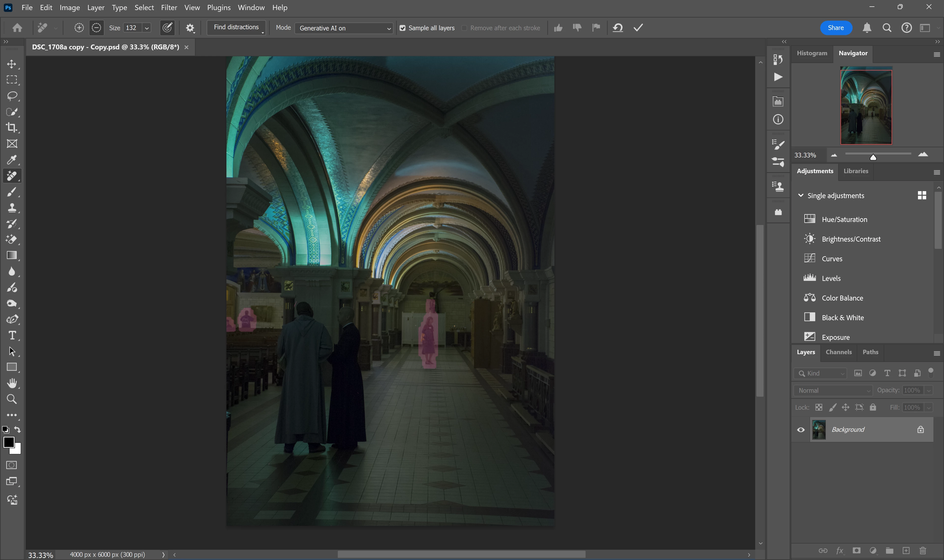Viewport: 944px width, 560px height.
Task: Activate the Hand tool
Action: coord(12,383)
